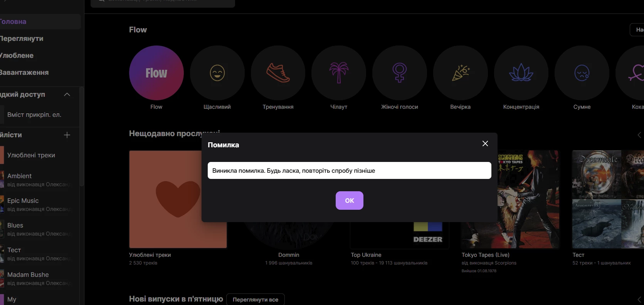Select the Жіночі голоси female symbol icon
Image resolution: width=644 pixels, height=305 pixels.
[400, 73]
